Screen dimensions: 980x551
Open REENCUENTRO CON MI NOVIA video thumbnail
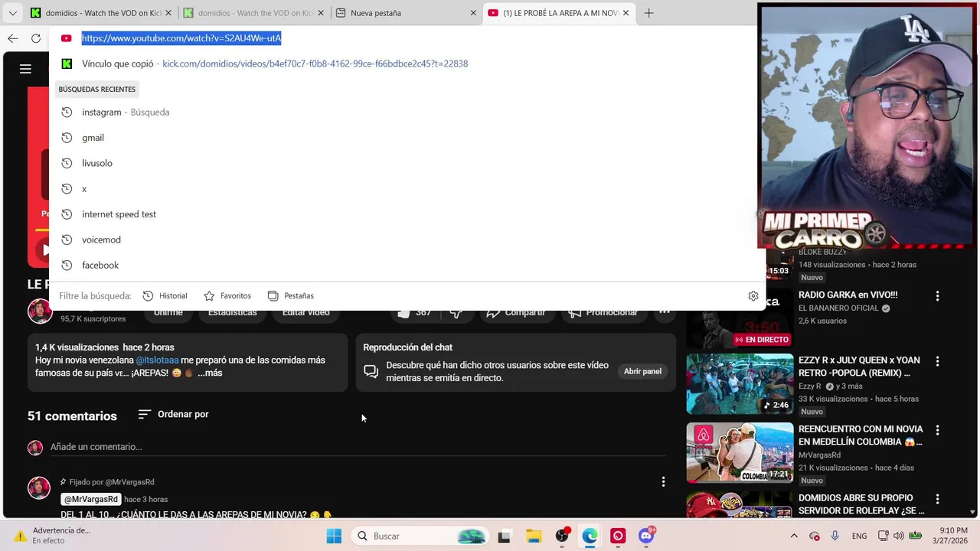[x=740, y=452]
